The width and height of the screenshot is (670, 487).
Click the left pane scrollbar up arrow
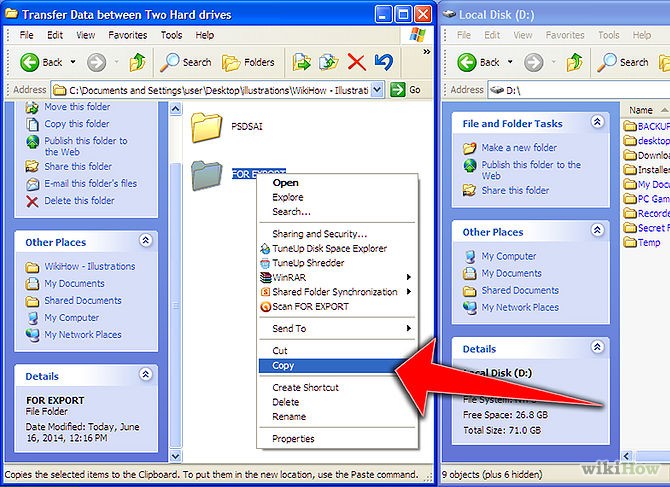coord(176,109)
